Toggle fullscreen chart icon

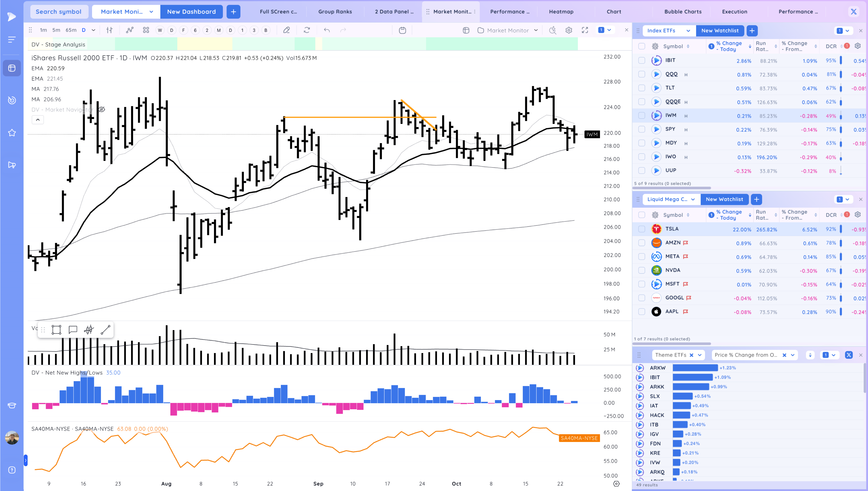click(585, 30)
